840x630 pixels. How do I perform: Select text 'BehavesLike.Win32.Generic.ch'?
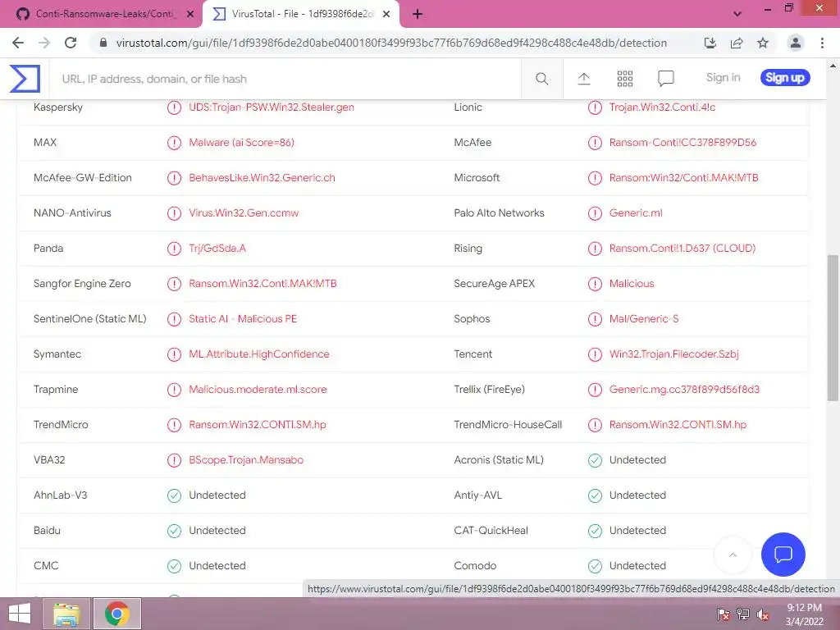[x=262, y=178]
